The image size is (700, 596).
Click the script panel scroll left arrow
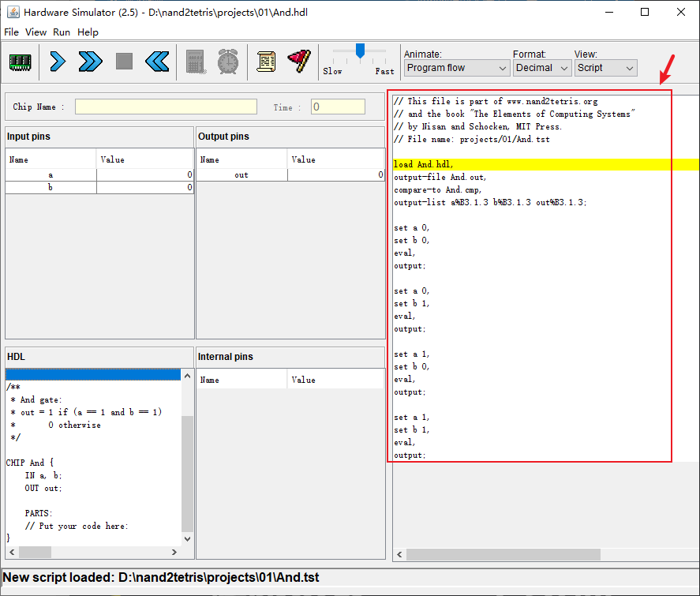(x=399, y=554)
